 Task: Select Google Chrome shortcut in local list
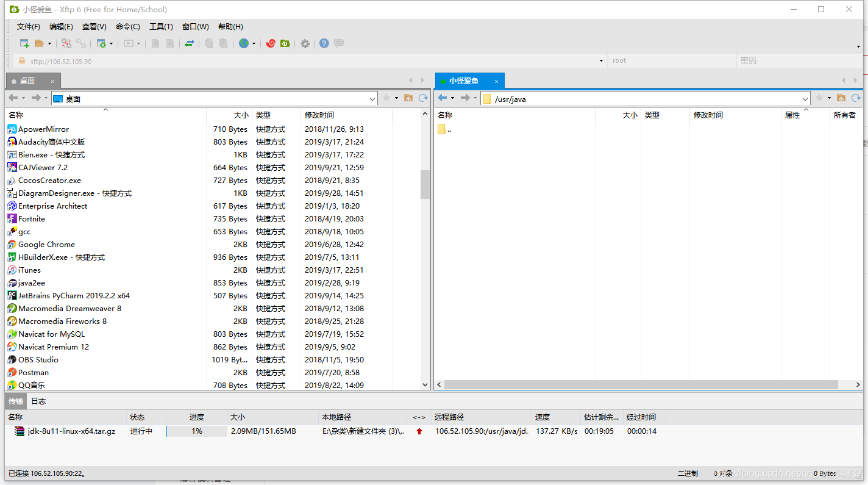click(x=46, y=245)
